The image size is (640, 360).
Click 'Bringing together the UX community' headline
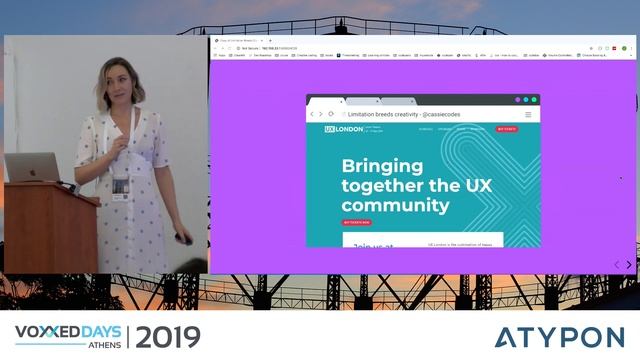tap(416, 185)
